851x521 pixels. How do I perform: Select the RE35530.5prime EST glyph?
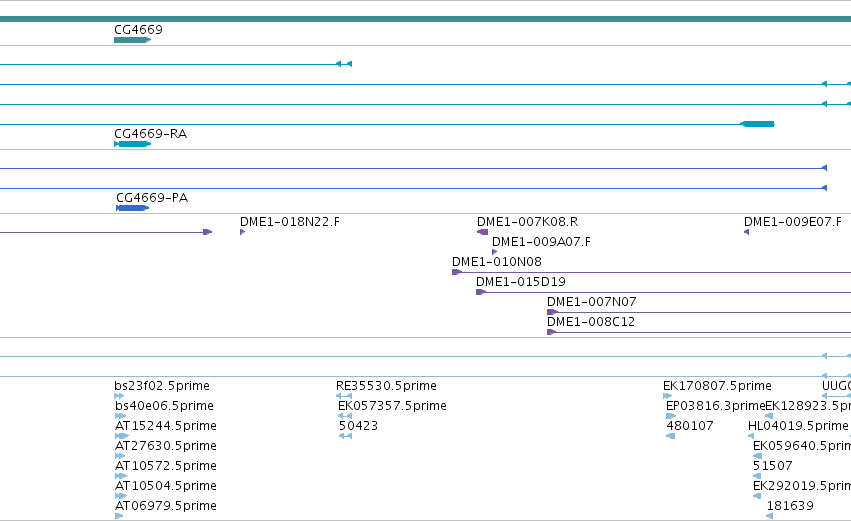(x=344, y=396)
